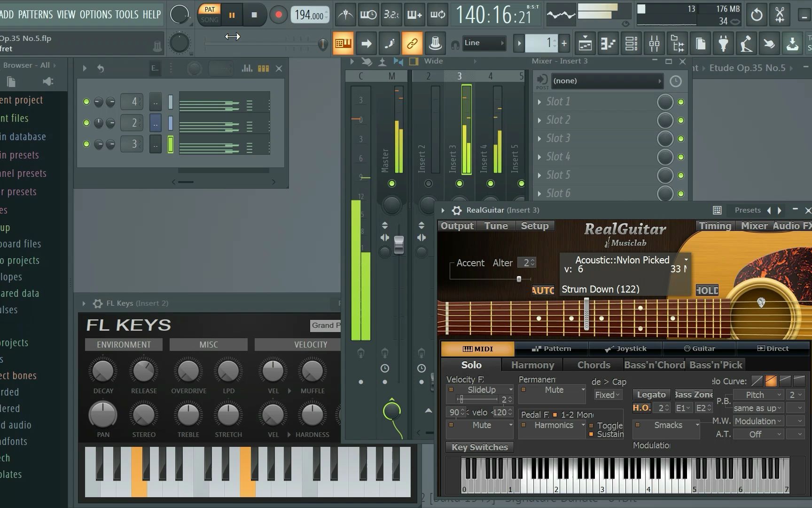Toggle Slot 4 effect enable LED
Image resolution: width=812 pixels, height=508 pixels.
tap(681, 157)
